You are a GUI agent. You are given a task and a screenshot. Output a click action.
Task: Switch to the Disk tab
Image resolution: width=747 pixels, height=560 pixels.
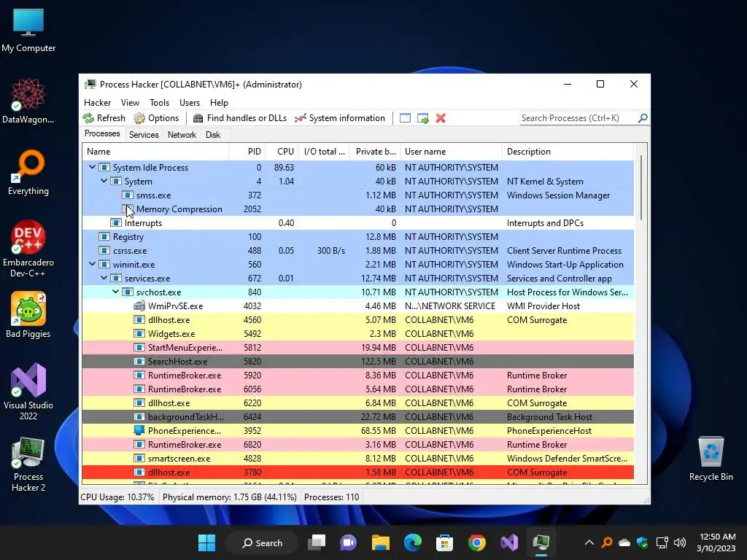[x=213, y=135]
